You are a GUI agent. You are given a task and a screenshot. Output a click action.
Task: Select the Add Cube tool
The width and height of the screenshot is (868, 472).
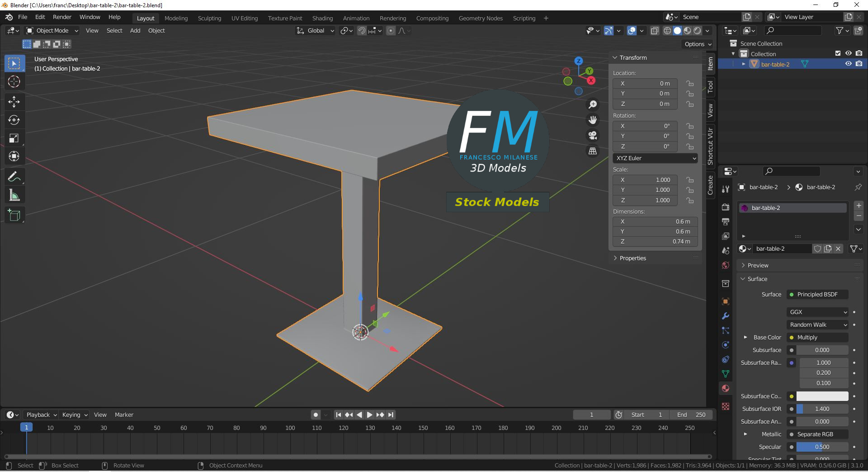(14, 215)
